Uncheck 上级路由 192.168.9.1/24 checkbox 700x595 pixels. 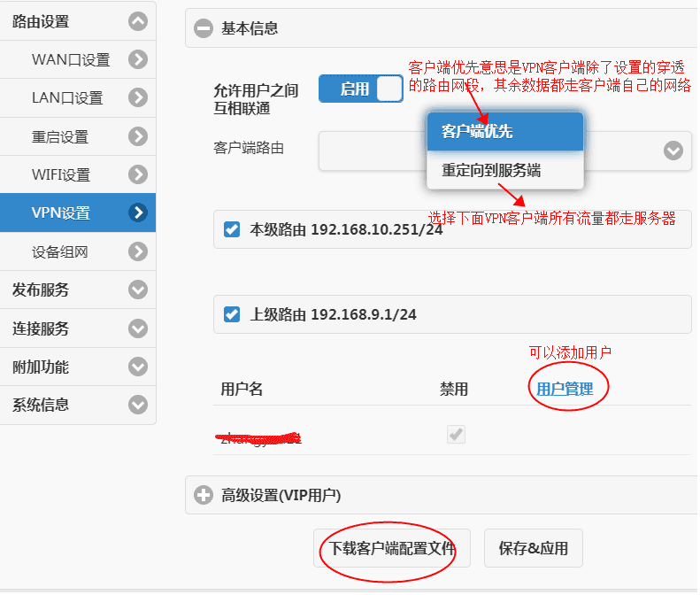click(232, 314)
